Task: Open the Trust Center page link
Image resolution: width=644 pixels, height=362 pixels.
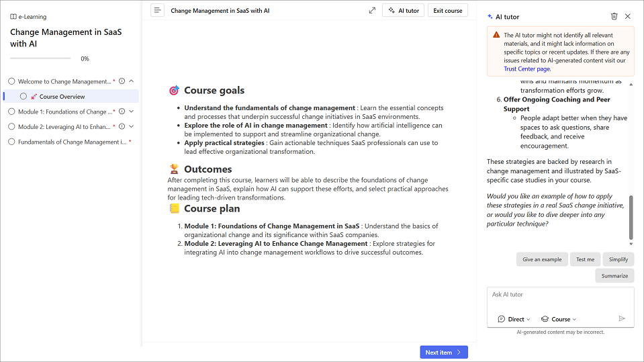Action: coord(527,69)
